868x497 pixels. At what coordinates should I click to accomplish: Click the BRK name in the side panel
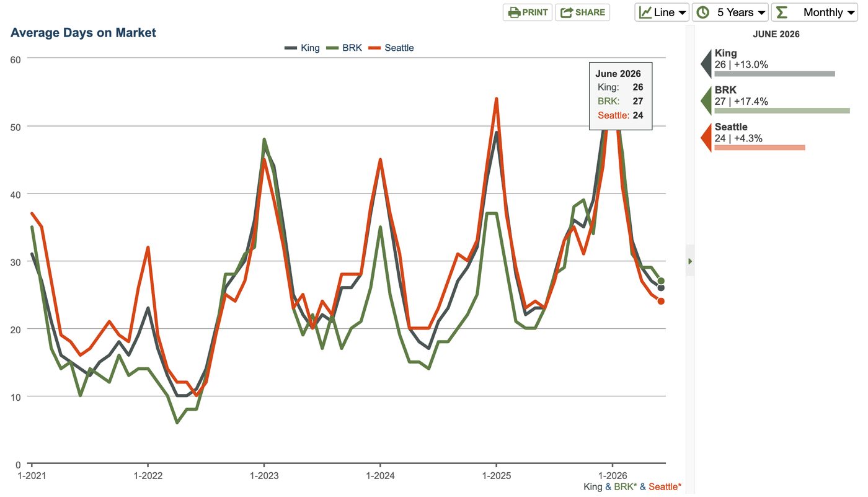pyautogui.click(x=725, y=90)
